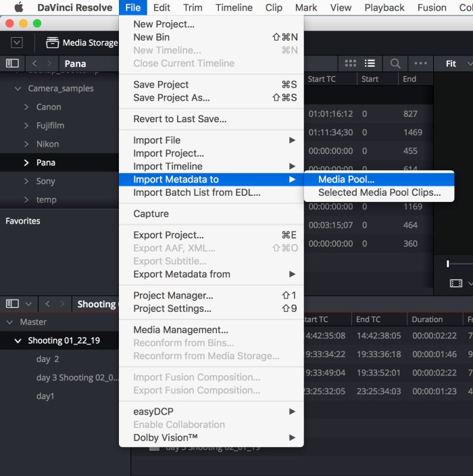
Task: Select the day 2 bin
Action: coord(47,359)
